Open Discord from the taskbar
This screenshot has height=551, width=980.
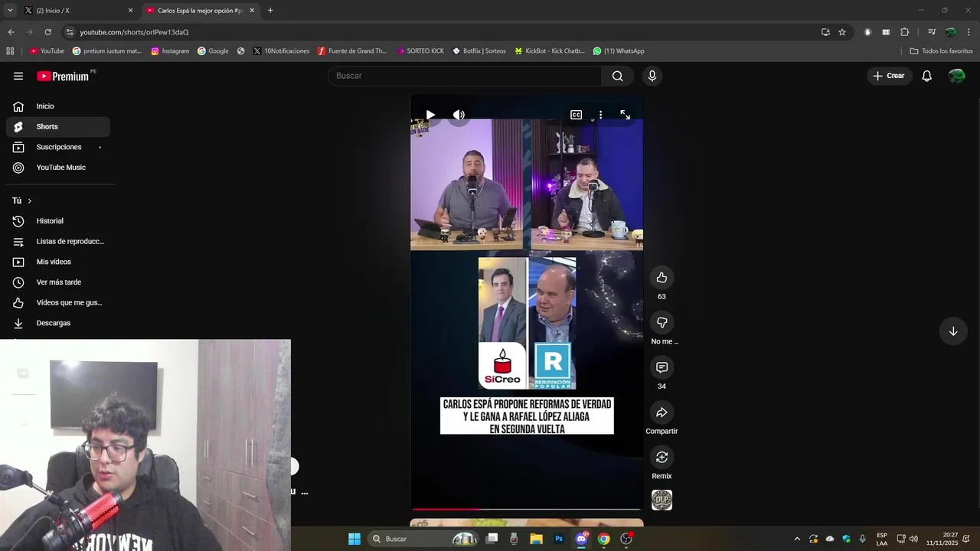581,539
